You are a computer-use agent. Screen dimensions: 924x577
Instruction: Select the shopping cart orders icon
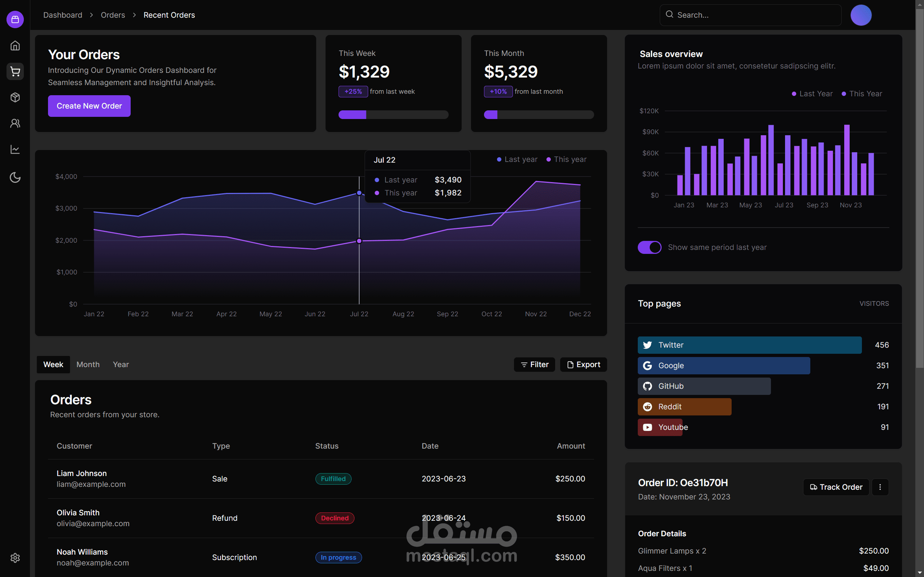pos(15,71)
